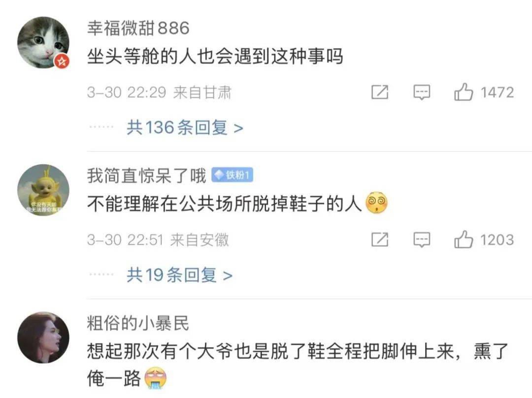
Task: Repost the 幸福微甜886 comment using share icon
Action: pos(380,92)
